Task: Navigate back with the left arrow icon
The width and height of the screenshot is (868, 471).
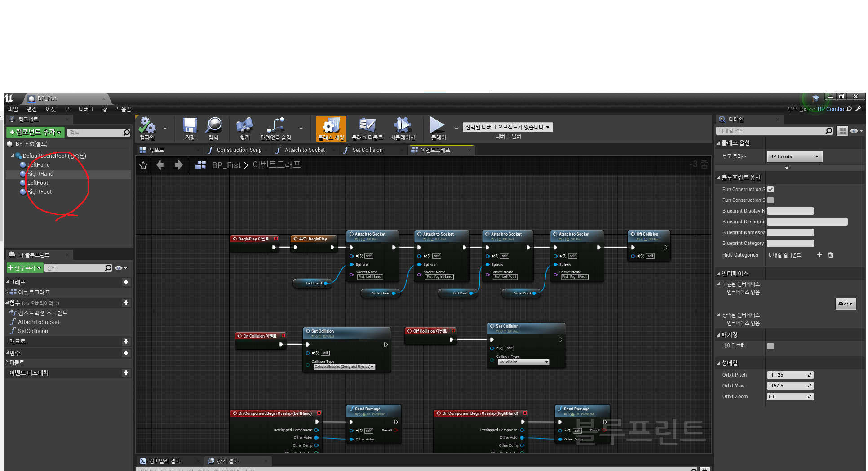Action: [160, 165]
